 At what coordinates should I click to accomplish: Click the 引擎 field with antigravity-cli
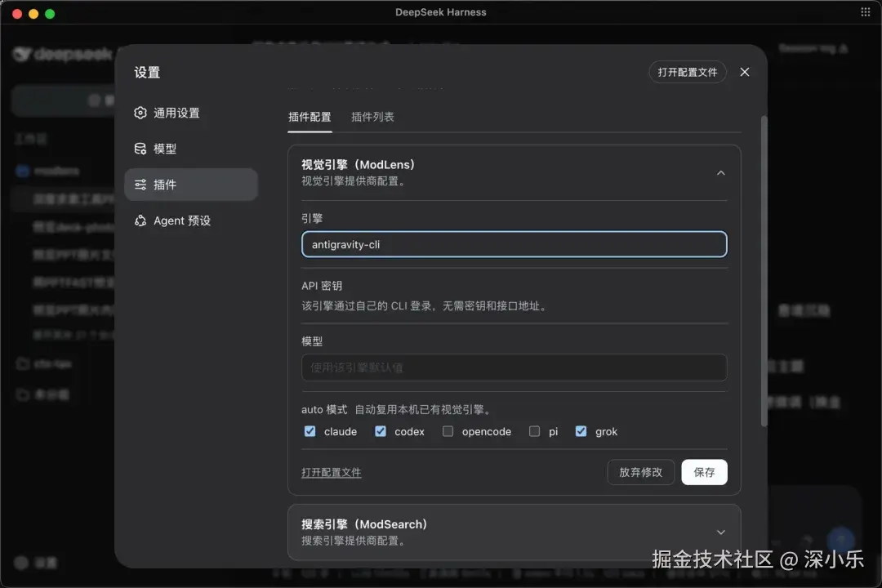point(514,244)
